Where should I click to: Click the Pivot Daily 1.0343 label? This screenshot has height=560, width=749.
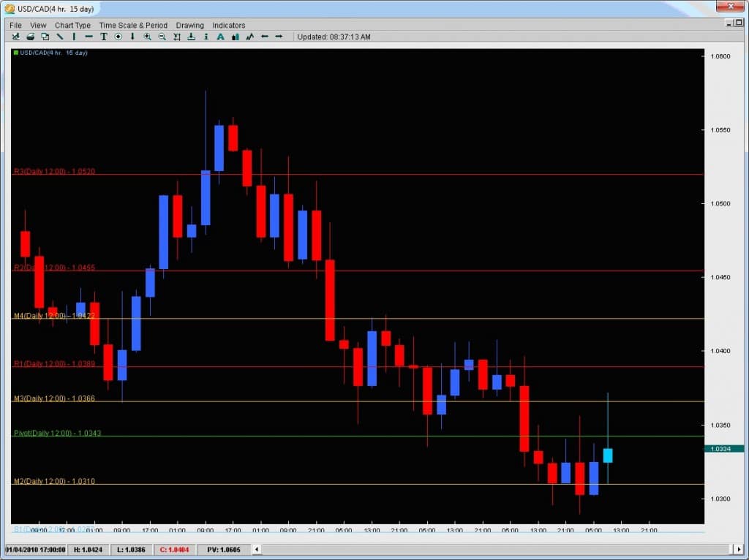(x=57, y=434)
